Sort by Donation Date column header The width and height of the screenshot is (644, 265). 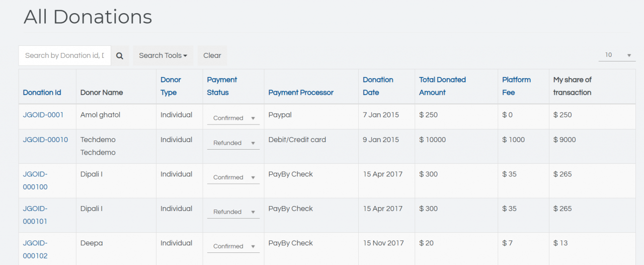(378, 86)
